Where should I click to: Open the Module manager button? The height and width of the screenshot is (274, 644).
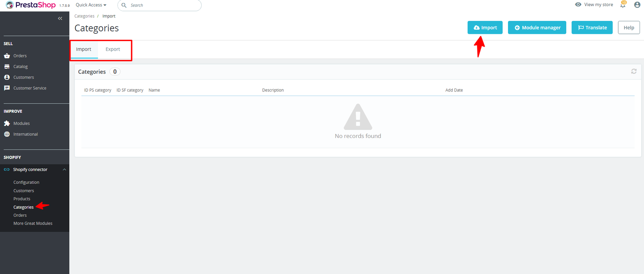tap(537, 27)
